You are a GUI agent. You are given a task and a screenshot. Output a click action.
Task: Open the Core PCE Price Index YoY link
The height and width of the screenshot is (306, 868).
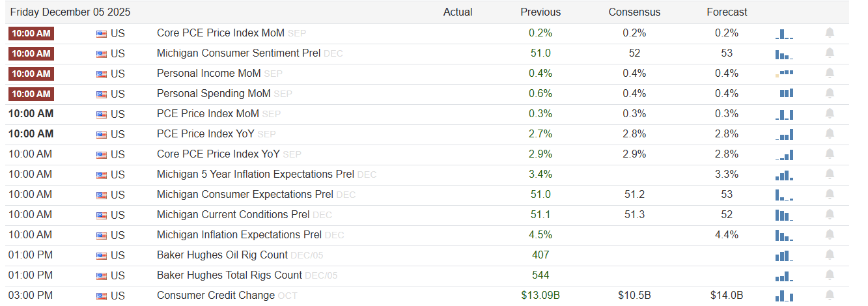tap(218, 154)
